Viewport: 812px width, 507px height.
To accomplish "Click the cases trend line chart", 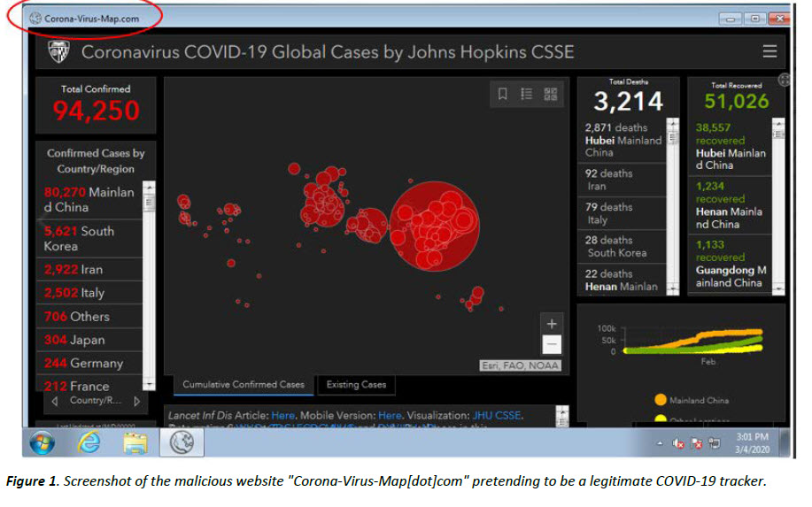I will pyautogui.click(x=692, y=342).
